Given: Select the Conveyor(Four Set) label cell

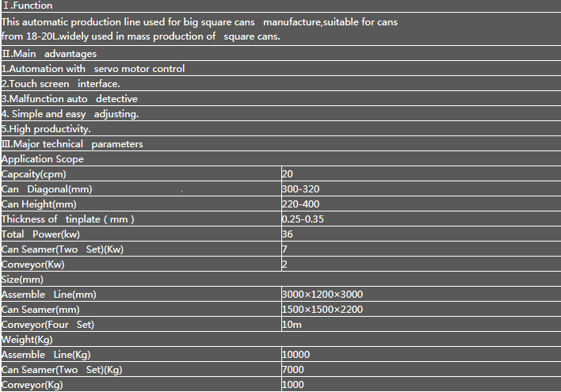Looking at the screenshot, I should coord(141,324).
